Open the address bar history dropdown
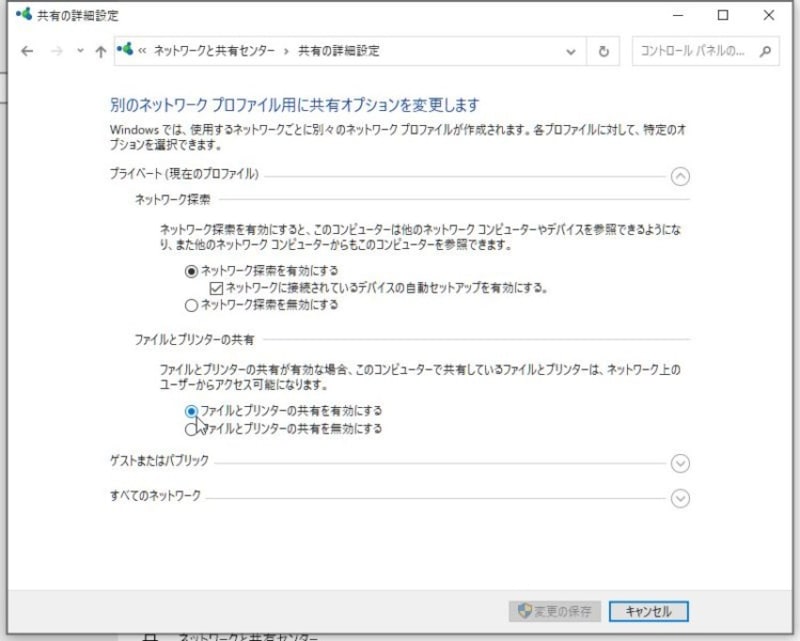Image resolution: width=800 pixels, height=641 pixels. click(570, 51)
